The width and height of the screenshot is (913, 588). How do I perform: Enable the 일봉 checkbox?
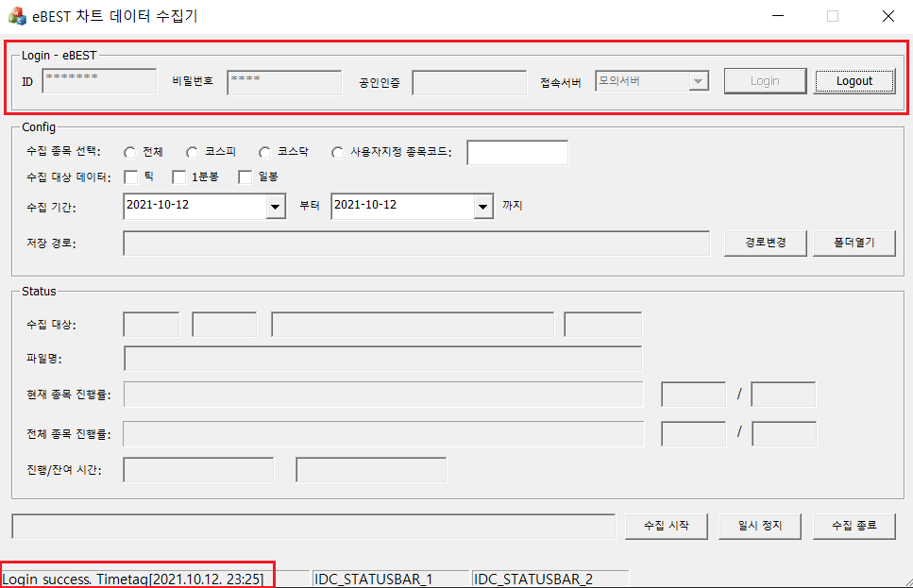point(245,177)
